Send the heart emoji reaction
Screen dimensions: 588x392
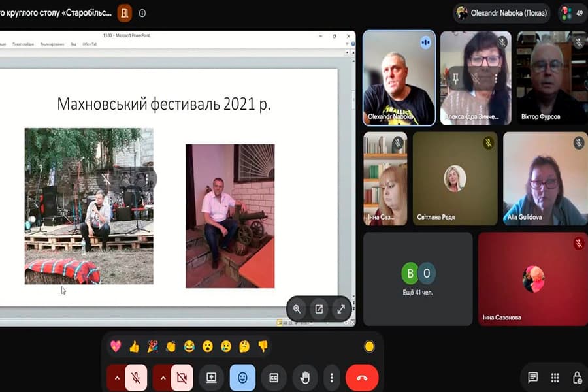(x=116, y=346)
